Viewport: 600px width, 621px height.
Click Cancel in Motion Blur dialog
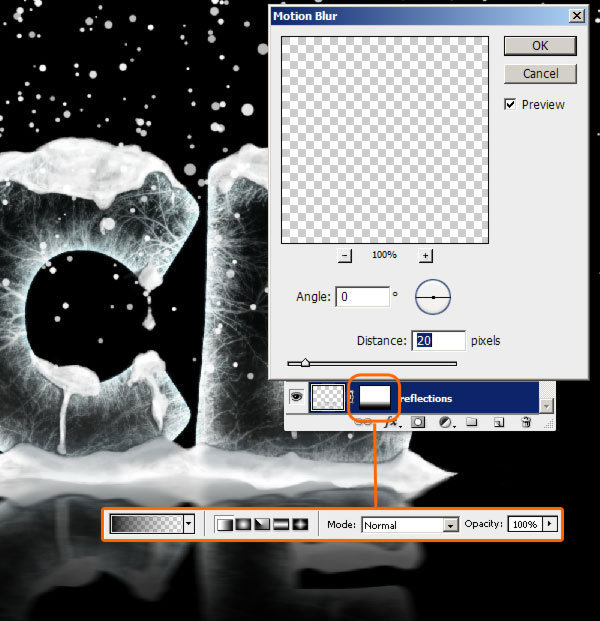point(540,74)
